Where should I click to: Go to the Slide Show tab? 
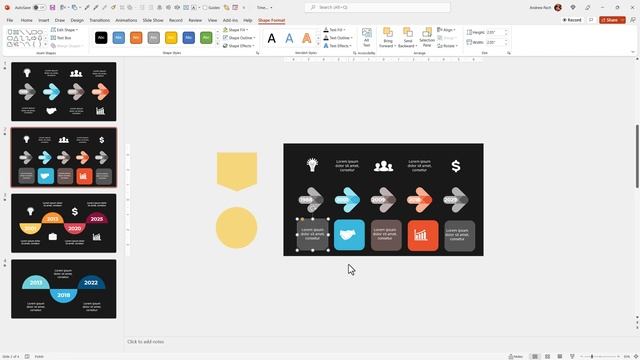pyautogui.click(x=153, y=20)
